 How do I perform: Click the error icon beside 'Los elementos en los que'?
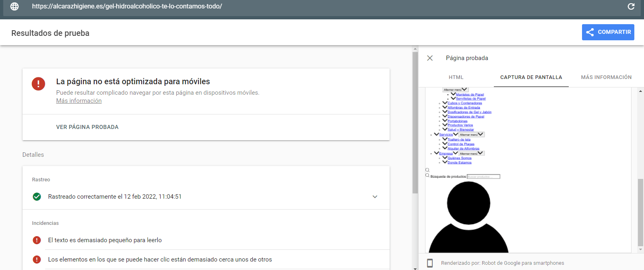tap(37, 260)
